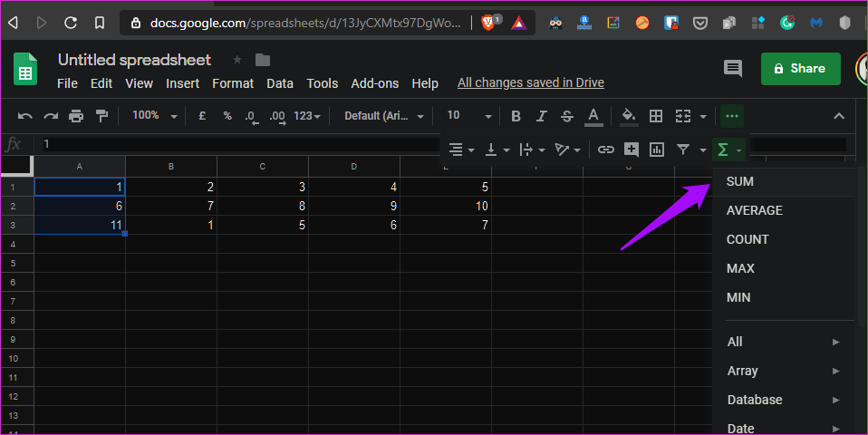
Task: Open the Horizontal align dropdown
Action: 462,150
